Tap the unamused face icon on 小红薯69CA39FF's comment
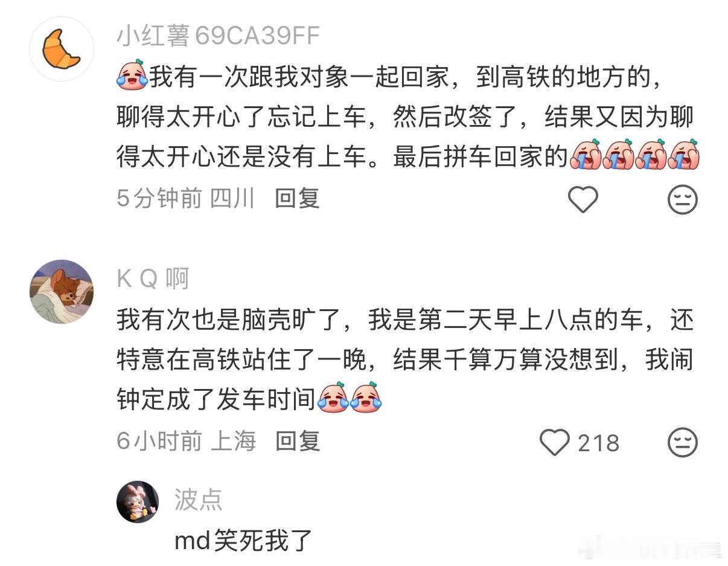Screen dimensions: 728x566 pos(683,199)
